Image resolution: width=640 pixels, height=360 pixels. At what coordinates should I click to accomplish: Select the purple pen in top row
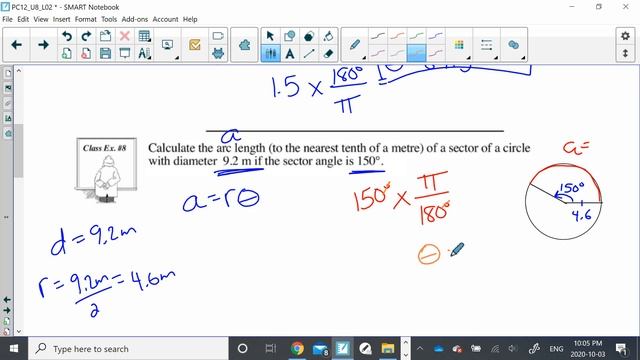click(435, 36)
